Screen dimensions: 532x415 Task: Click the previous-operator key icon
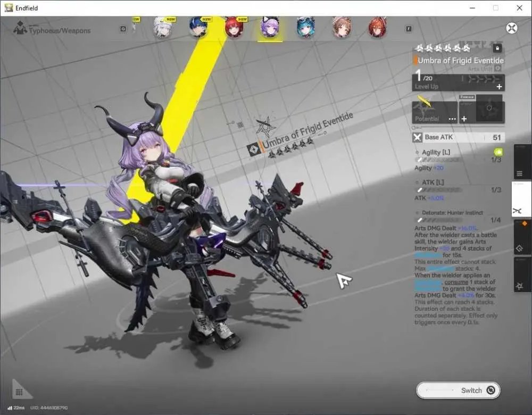(123, 29)
